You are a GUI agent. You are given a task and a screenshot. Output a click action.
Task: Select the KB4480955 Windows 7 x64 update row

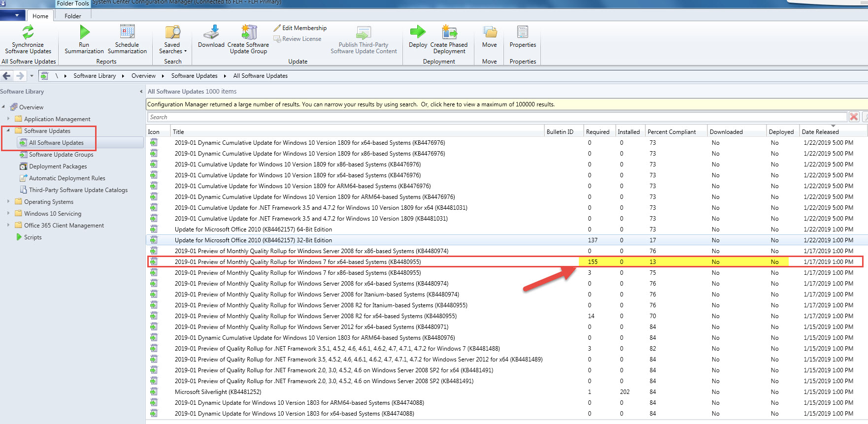click(505, 262)
